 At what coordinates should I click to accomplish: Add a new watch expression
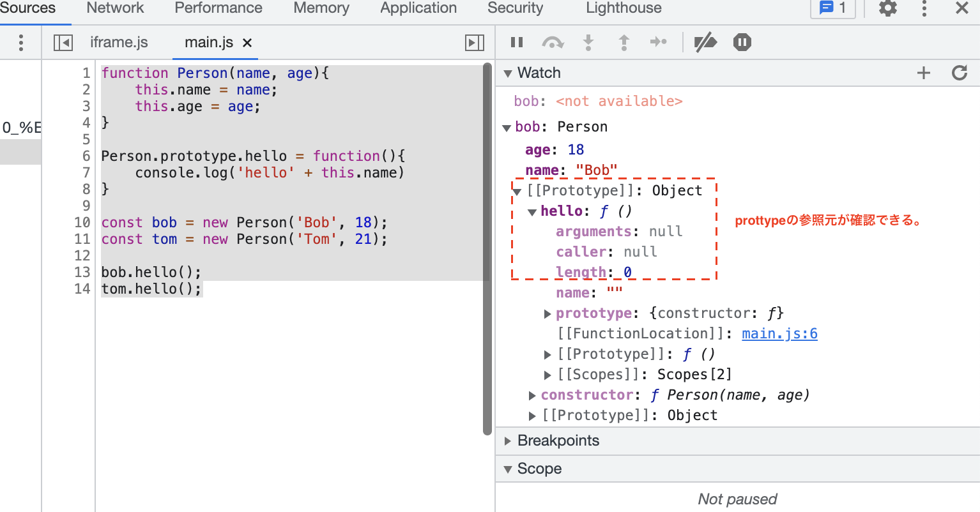click(x=924, y=73)
